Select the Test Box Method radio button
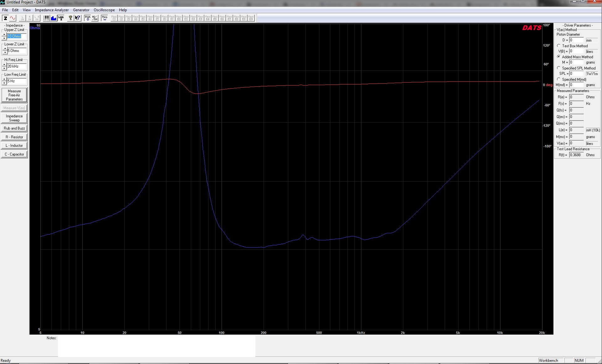The image size is (602, 364). click(x=559, y=46)
